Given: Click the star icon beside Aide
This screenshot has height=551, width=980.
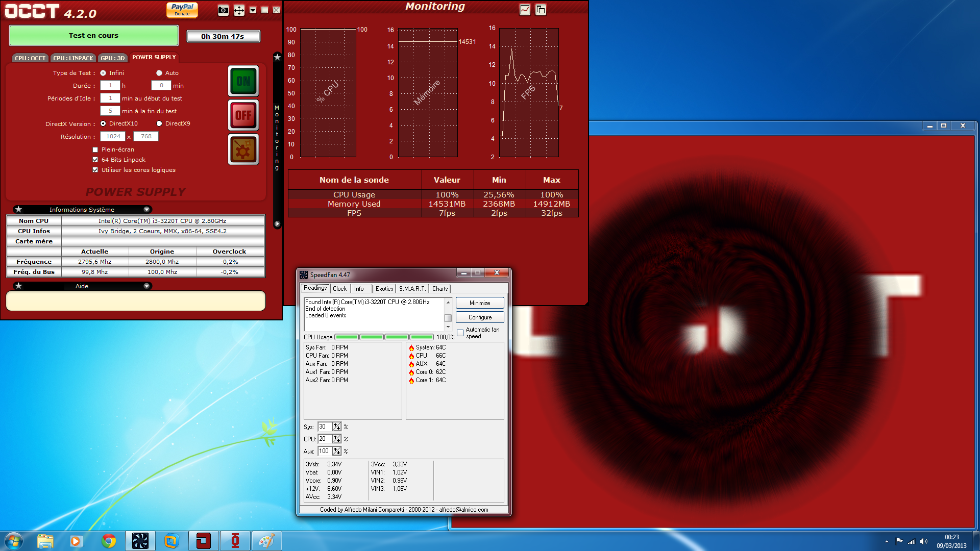Looking at the screenshot, I should pyautogui.click(x=18, y=286).
